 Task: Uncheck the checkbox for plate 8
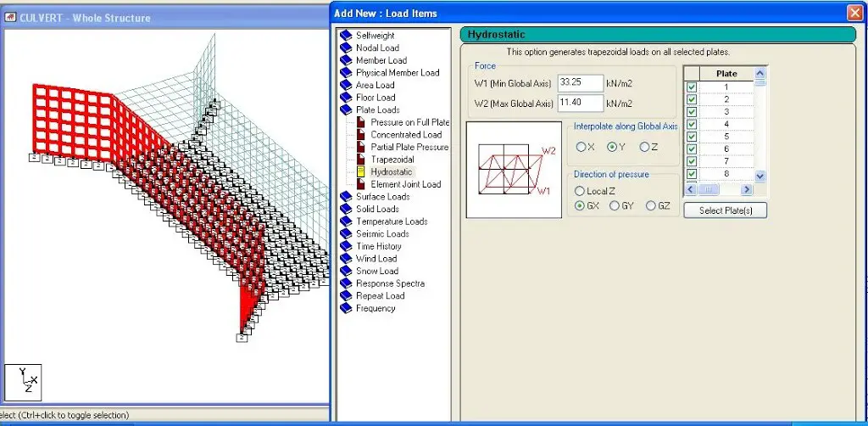coord(692,173)
